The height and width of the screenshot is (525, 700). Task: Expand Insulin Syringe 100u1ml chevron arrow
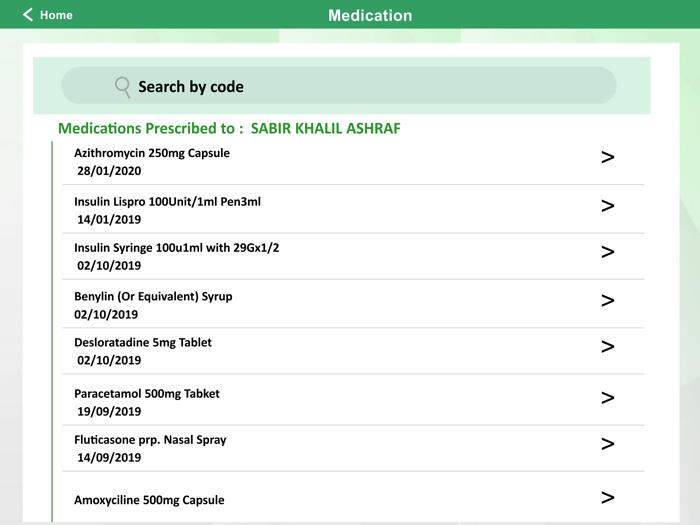tap(608, 252)
